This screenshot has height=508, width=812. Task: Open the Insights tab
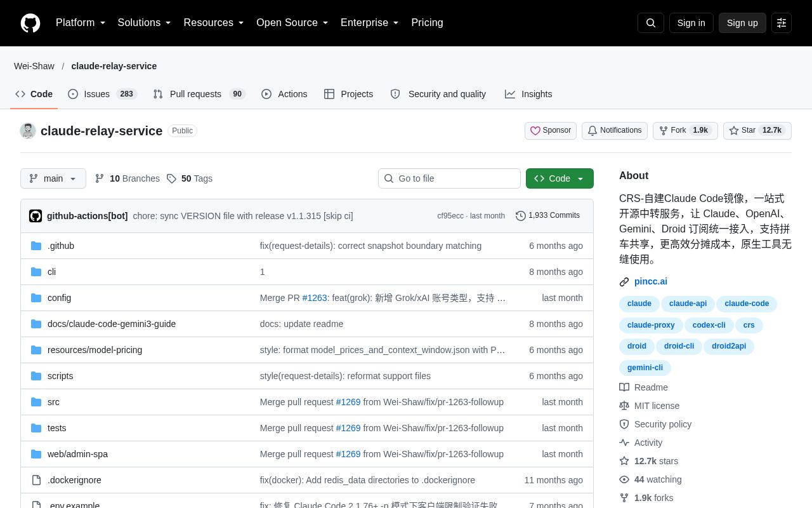(528, 94)
